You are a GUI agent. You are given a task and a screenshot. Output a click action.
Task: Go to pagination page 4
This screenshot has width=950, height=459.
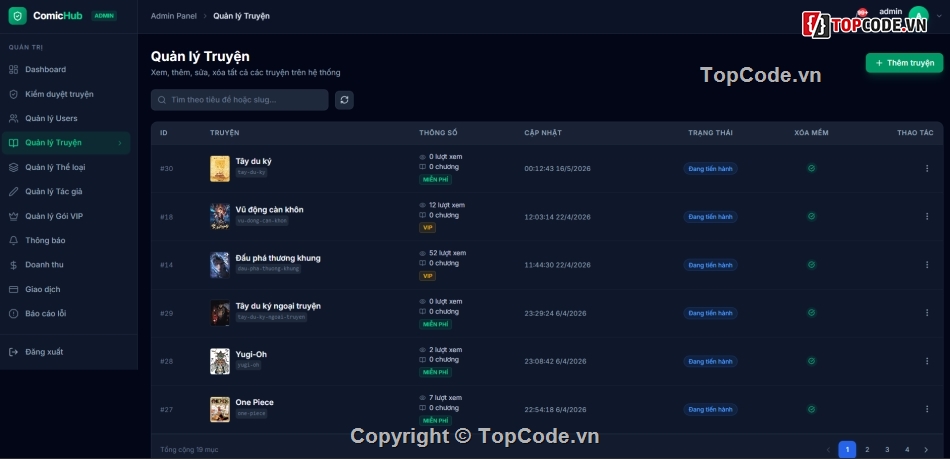pos(907,449)
